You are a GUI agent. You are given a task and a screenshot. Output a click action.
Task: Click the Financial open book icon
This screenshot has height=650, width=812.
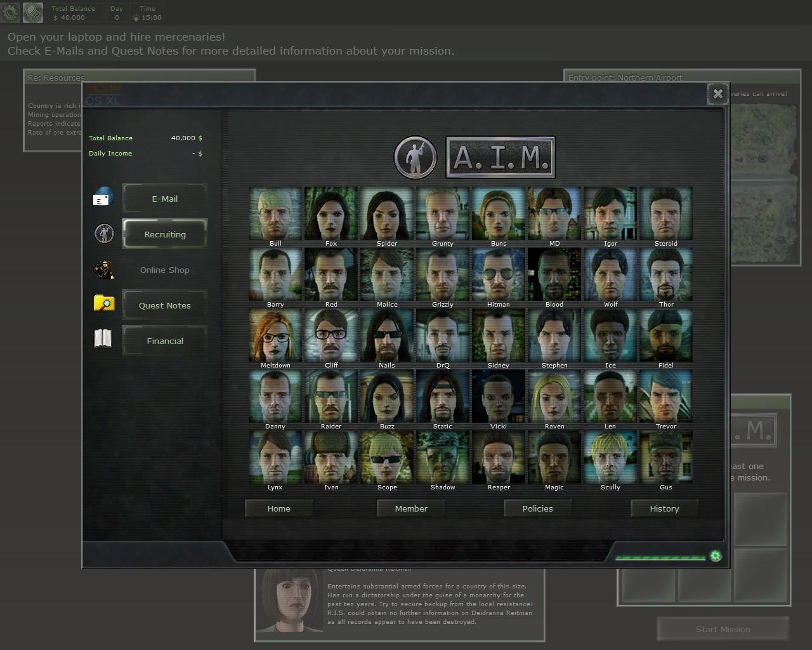tap(103, 338)
